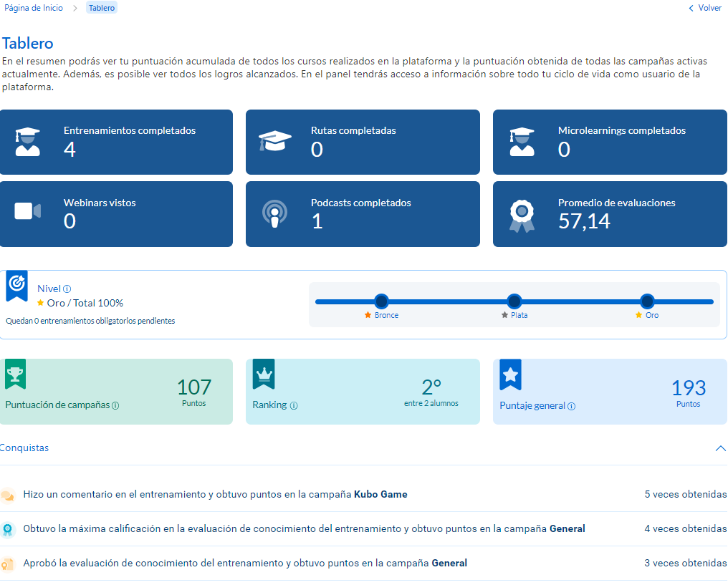Click the Rutas completadas graduation cap icon
728x585 pixels.
274,141
